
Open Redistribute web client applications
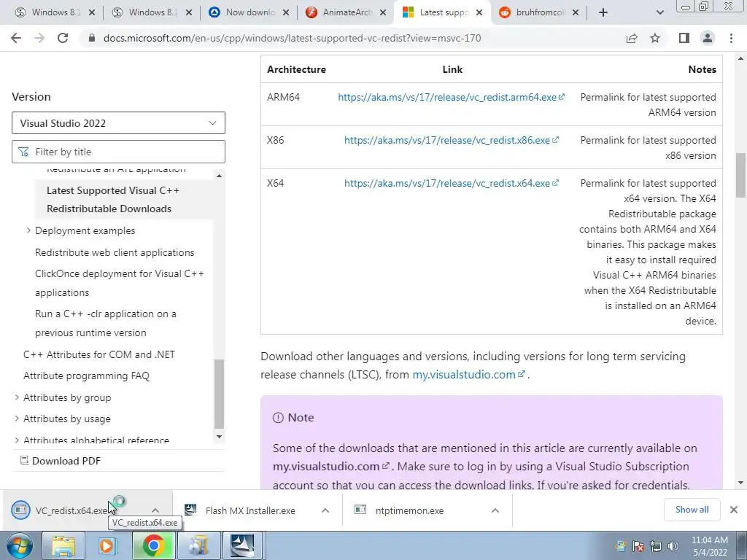click(115, 252)
